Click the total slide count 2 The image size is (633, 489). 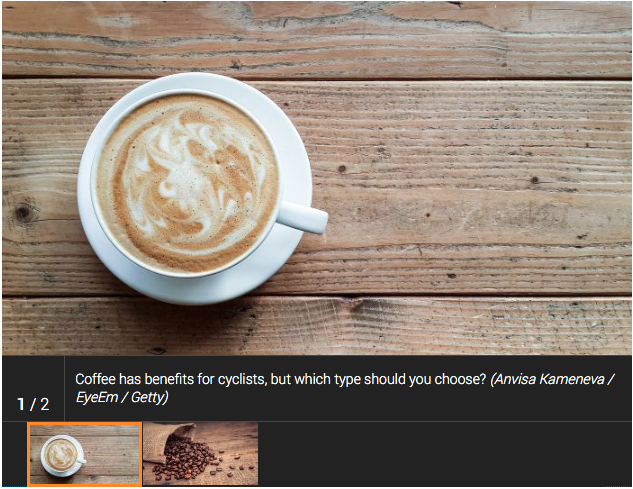click(44, 404)
